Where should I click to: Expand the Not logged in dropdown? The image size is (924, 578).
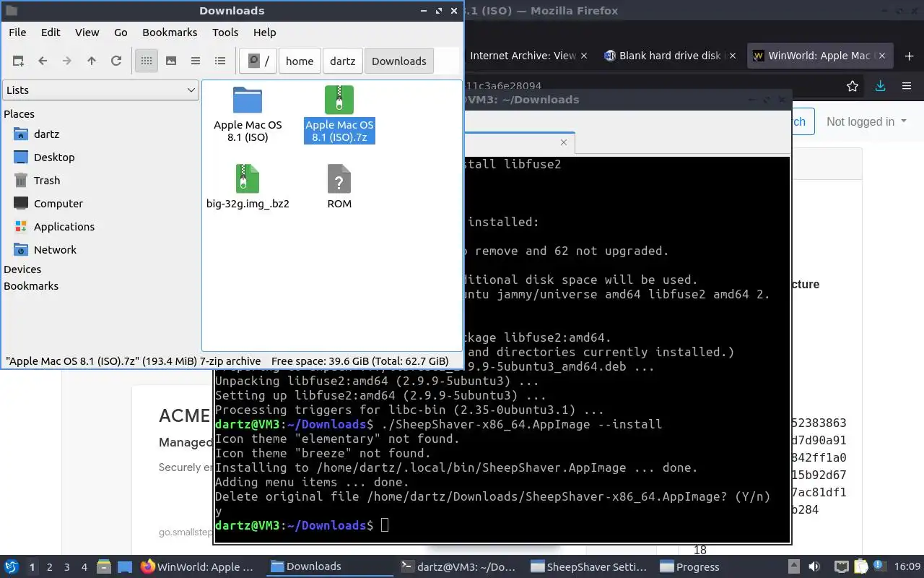(x=866, y=121)
